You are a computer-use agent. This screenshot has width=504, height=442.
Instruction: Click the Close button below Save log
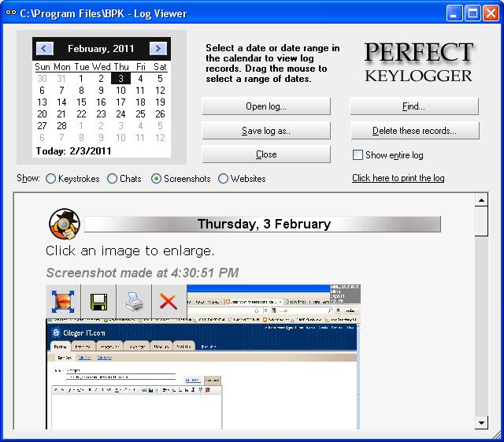(266, 154)
